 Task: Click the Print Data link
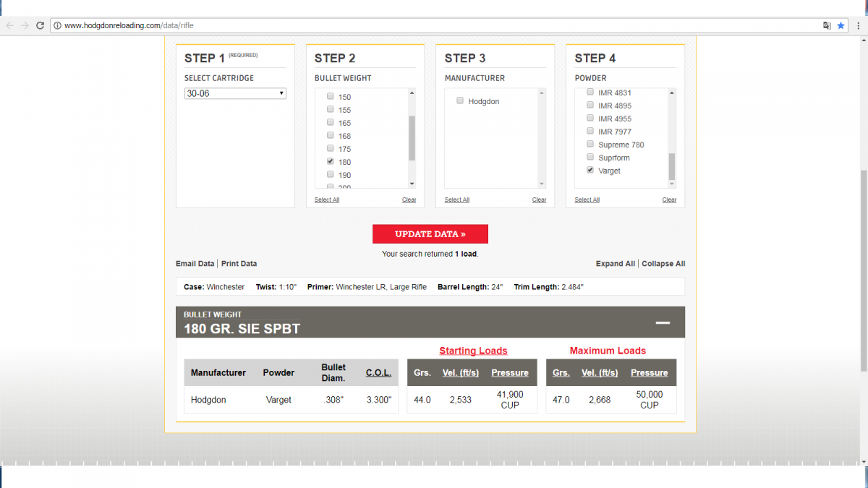coord(239,264)
